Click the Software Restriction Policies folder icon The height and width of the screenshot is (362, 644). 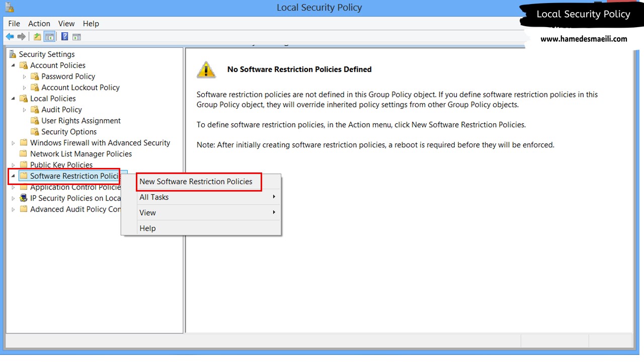(x=23, y=176)
